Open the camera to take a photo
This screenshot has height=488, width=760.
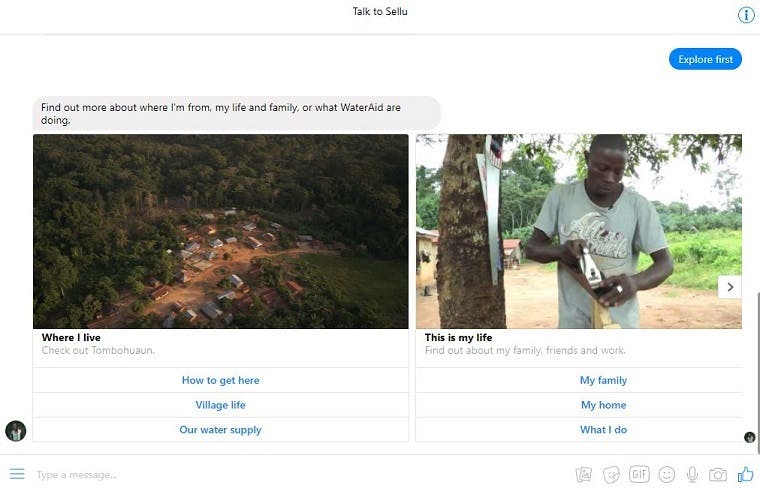coord(718,474)
